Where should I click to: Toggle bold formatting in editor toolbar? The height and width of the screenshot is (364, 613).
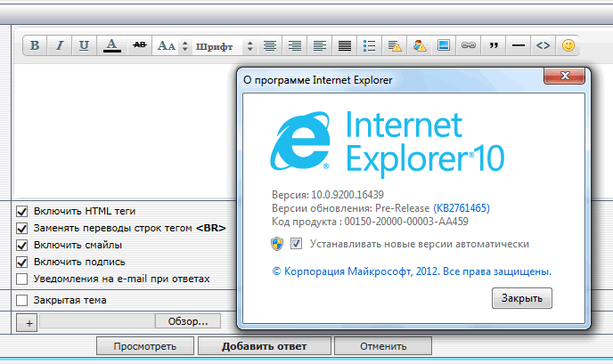pos(35,45)
